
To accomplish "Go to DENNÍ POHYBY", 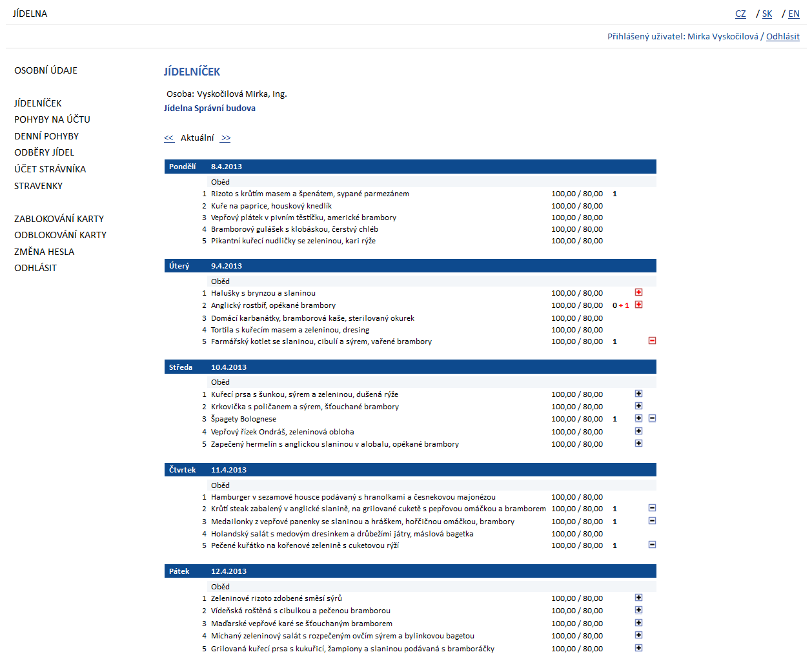I will click(46, 136).
